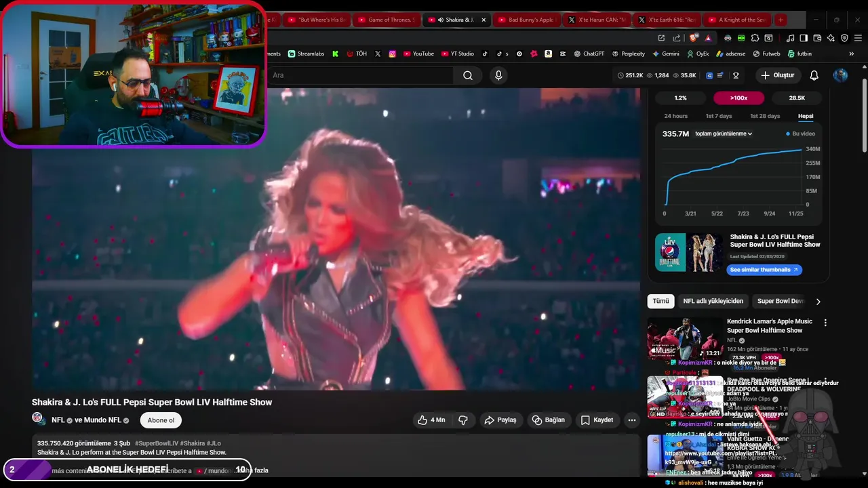
Task: Toggle like on the video (4 Mn)
Action: (x=432, y=420)
